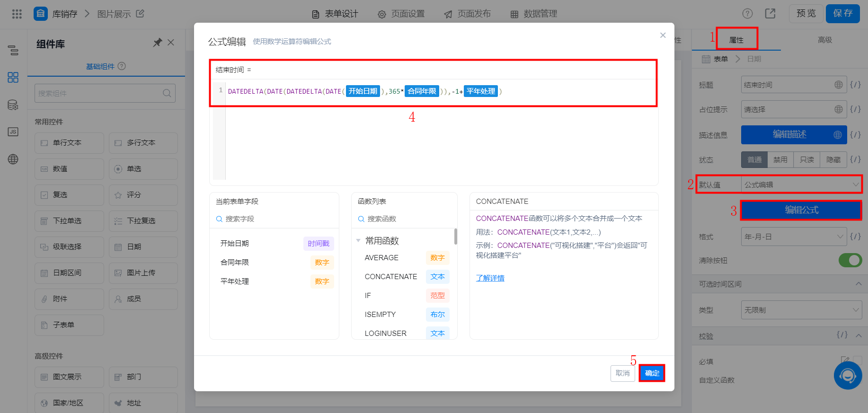Confirm the formula with OK button
868x413 pixels.
pyautogui.click(x=652, y=373)
